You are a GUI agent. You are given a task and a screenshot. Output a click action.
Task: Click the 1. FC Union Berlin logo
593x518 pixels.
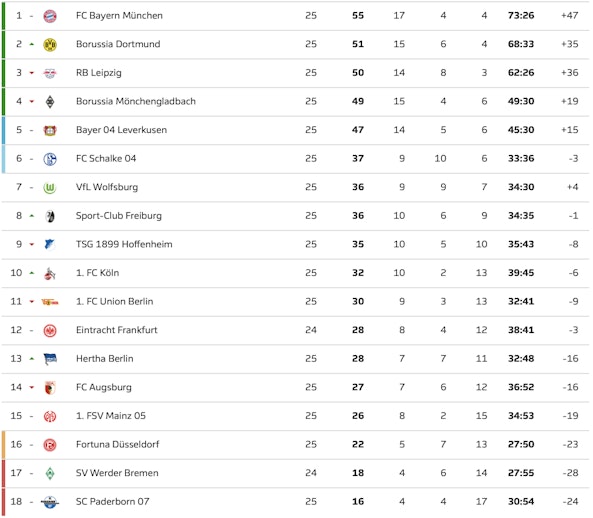point(50,302)
